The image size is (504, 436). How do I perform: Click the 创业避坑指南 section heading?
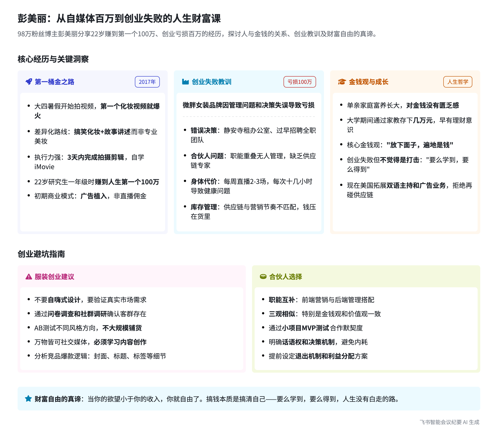pos(41,254)
